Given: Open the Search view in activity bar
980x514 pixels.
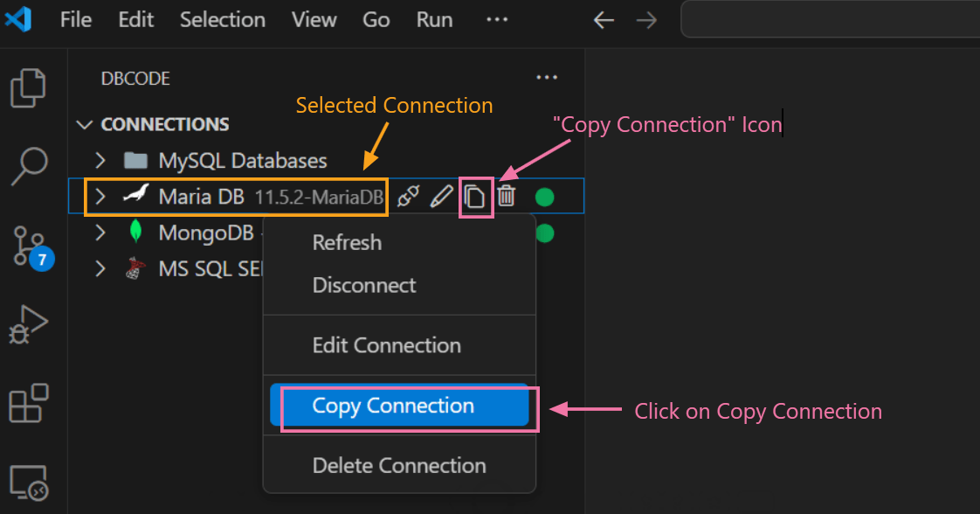Looking at the screenshot, I should pos(29,166).
